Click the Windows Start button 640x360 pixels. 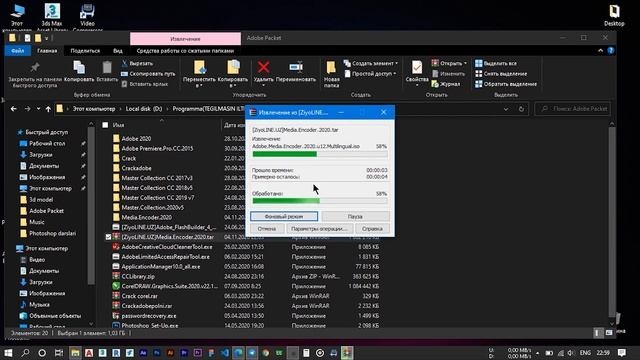(8, 353)
